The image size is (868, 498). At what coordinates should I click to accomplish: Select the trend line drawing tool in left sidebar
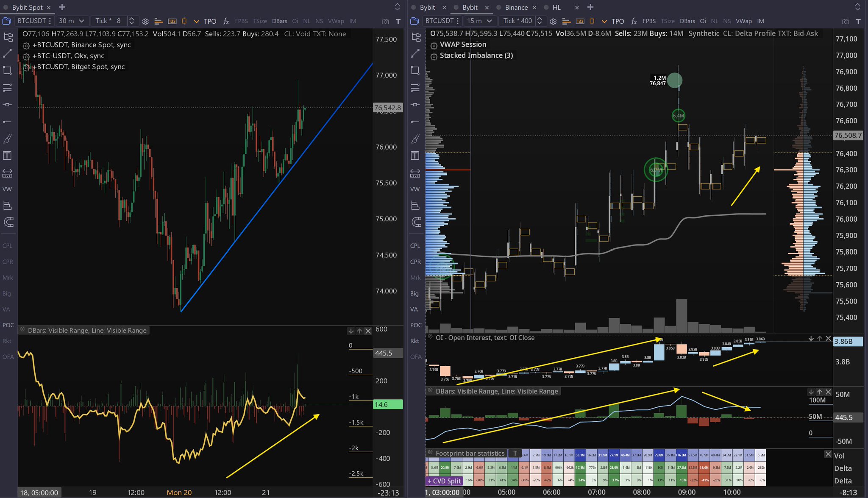coord(7,53)
